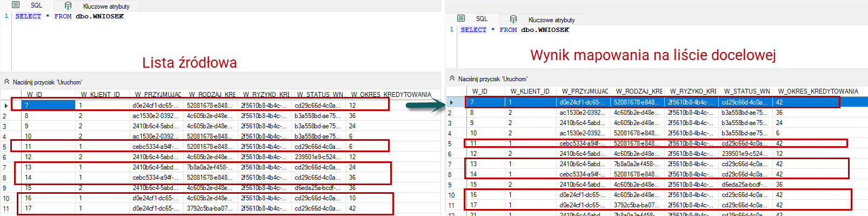Viewport: 868px width, 216px height.
Task: Sort by W_ID column header in the source list table
Action: click(x=48, y=94)
